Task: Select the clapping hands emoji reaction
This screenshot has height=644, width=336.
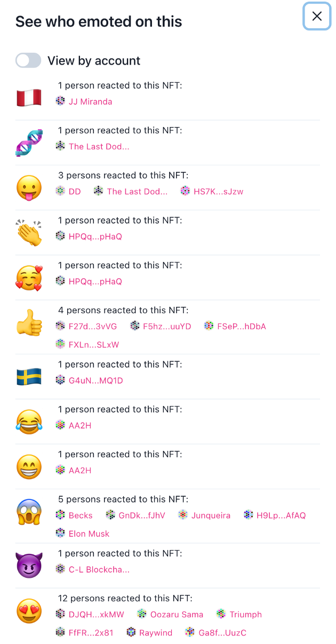Action: pos(29,233)
